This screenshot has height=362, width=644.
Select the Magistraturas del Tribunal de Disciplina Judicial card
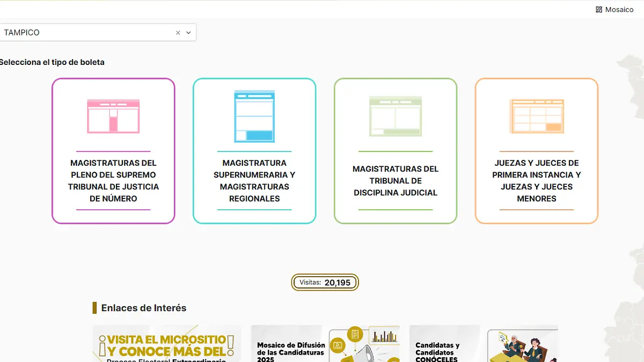click(x=396, y=151)
